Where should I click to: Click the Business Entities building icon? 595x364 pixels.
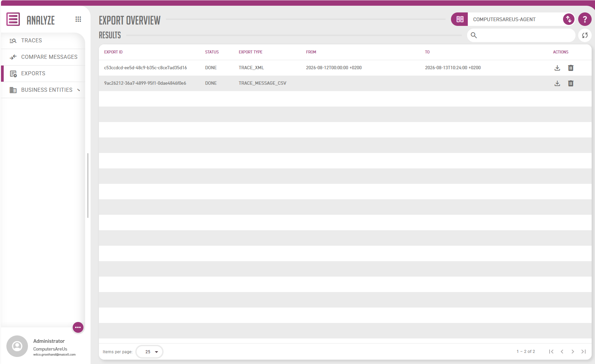pyautogui.click(x=13, y=90)
